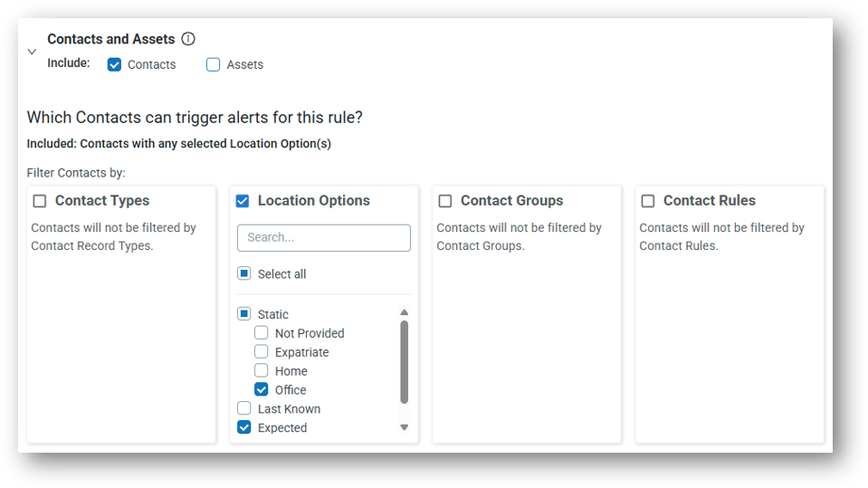868x488 pixels.
Task: Uncheck the Contacts include checkbox
Action: coord(114,64)
